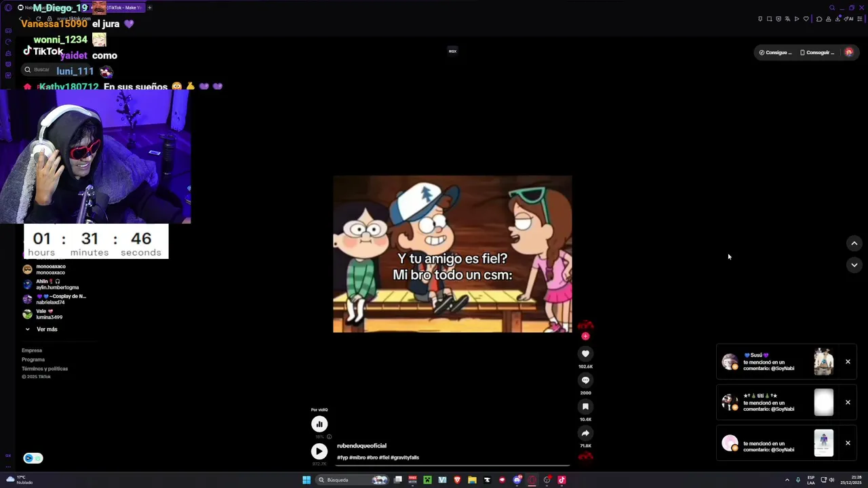Open the rubenduqueoficial profile link
This screenshot has height=488, width=868.
click(361, 446)
